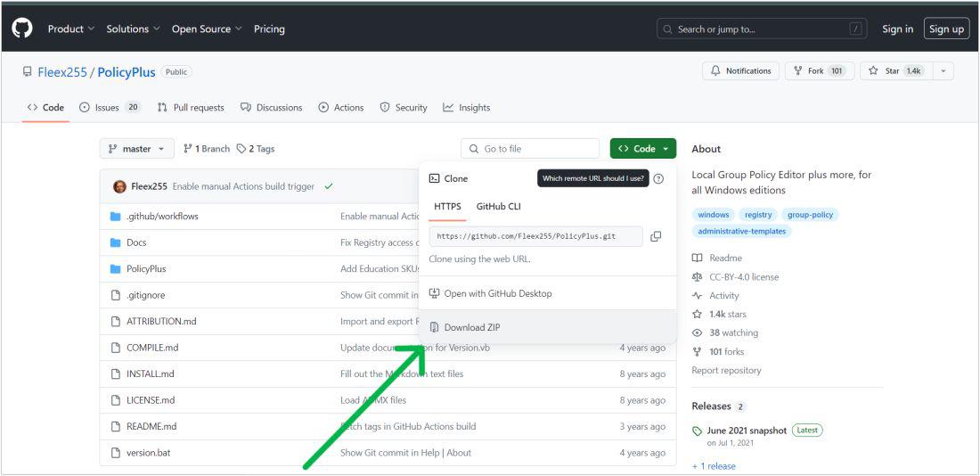Switch to the Insights tab
This screenshot has width=980, height=476.
466,108
